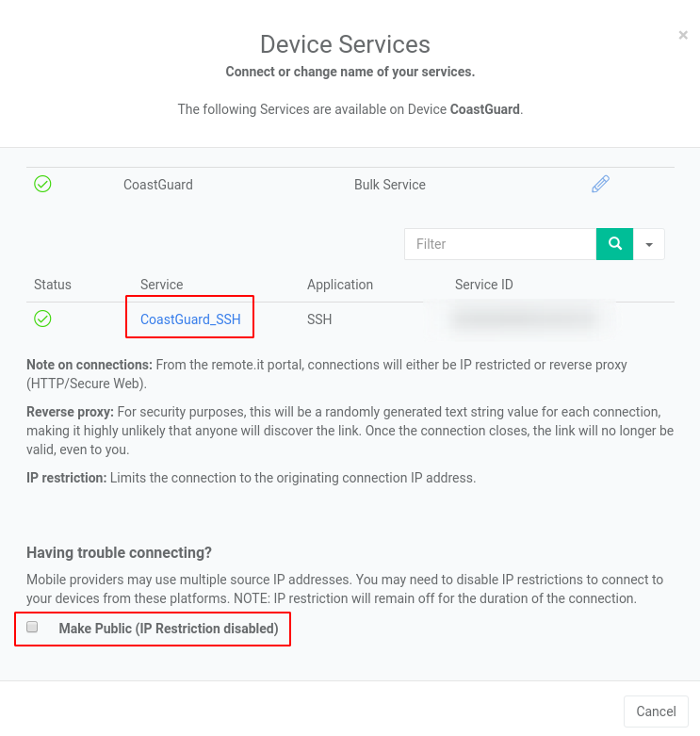Click the Bulk Service label

click(390, 185)
